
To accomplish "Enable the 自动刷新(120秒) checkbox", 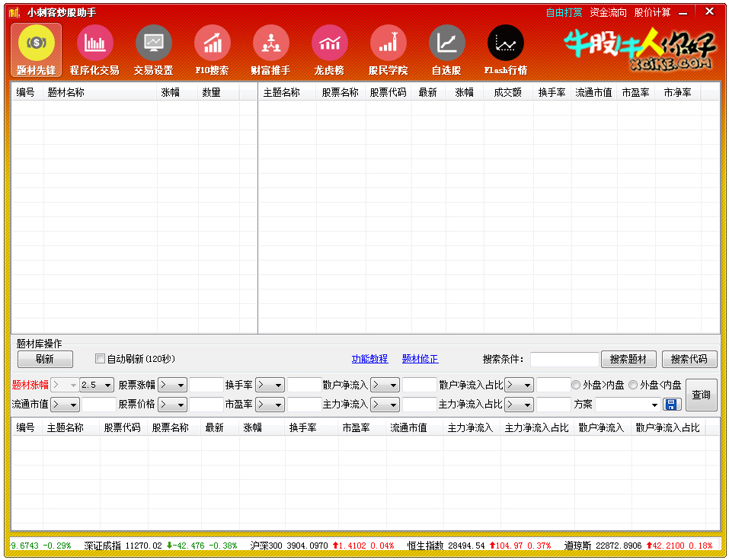I will (100, 359).
